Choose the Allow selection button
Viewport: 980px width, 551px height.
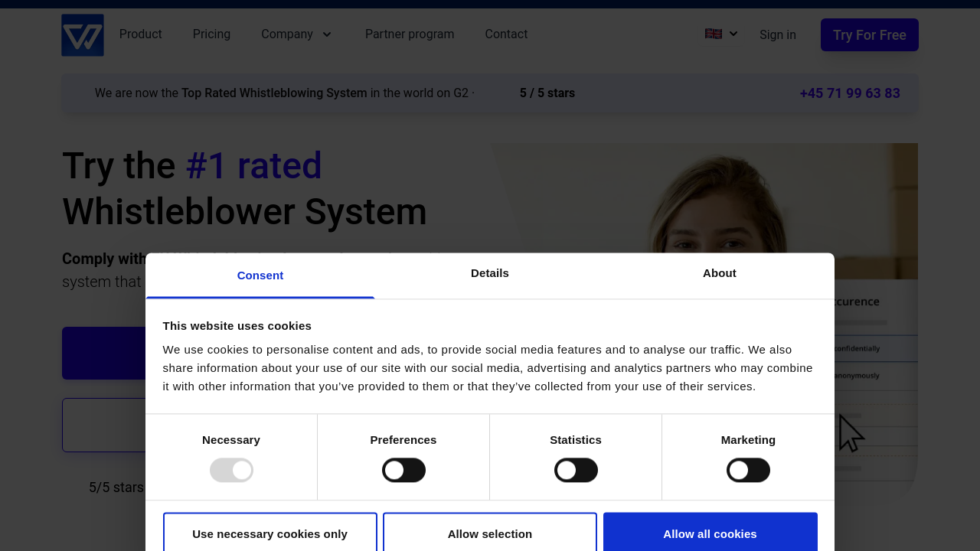tap(490, 533)
